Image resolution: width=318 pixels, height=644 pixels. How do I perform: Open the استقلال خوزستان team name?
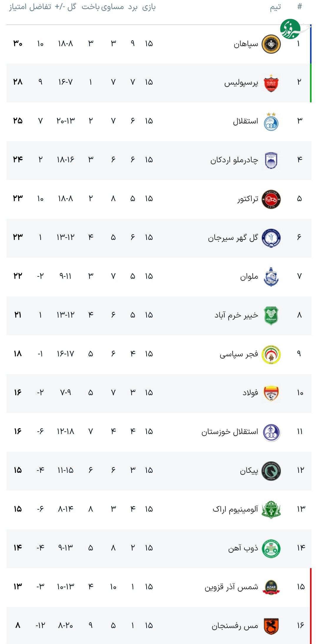point(230,432)
